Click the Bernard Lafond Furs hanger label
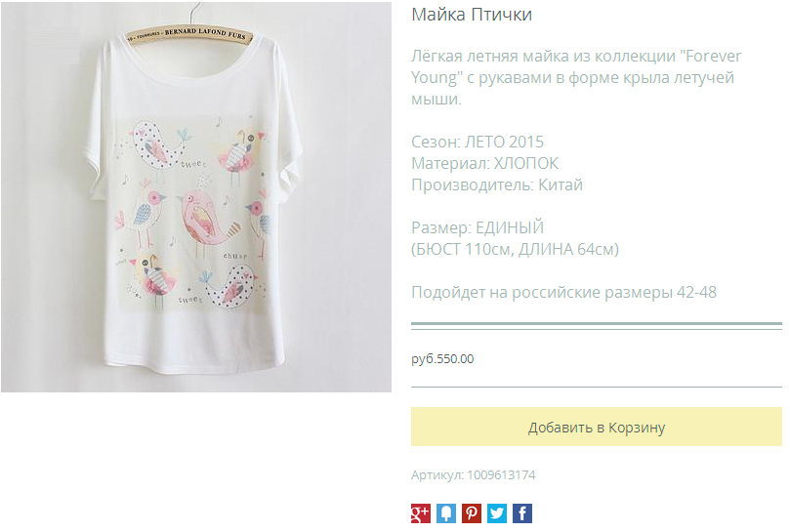This screenshot has width=790, height=532. click(189, 34)
